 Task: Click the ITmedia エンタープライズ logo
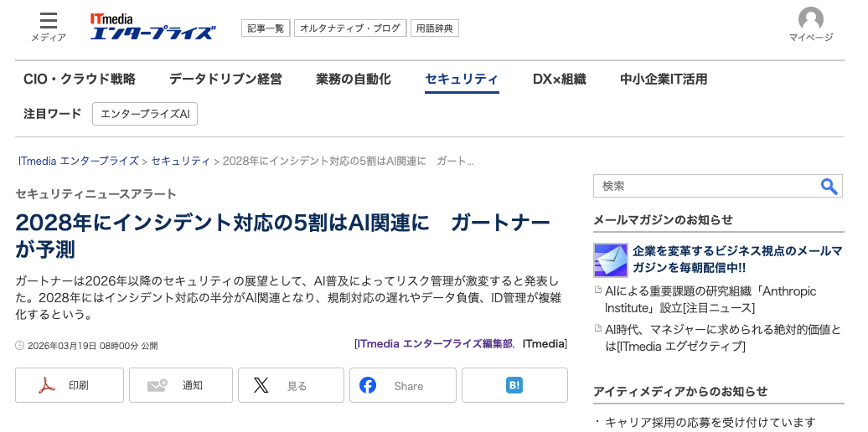(152, 26)
